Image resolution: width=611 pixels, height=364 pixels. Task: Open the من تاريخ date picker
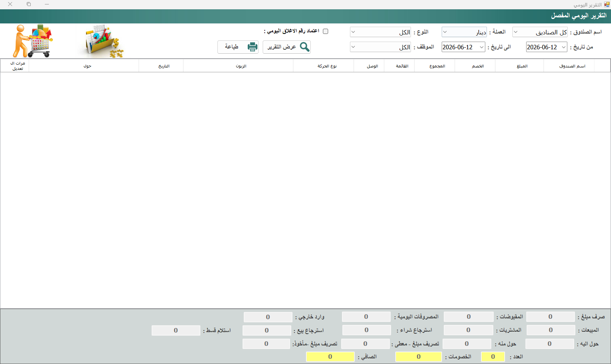tap(547, 47)
